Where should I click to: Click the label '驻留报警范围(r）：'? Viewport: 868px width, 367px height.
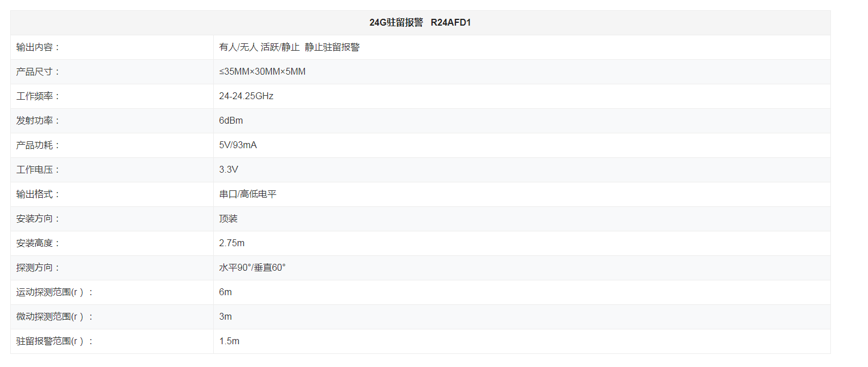pos(55,341)
